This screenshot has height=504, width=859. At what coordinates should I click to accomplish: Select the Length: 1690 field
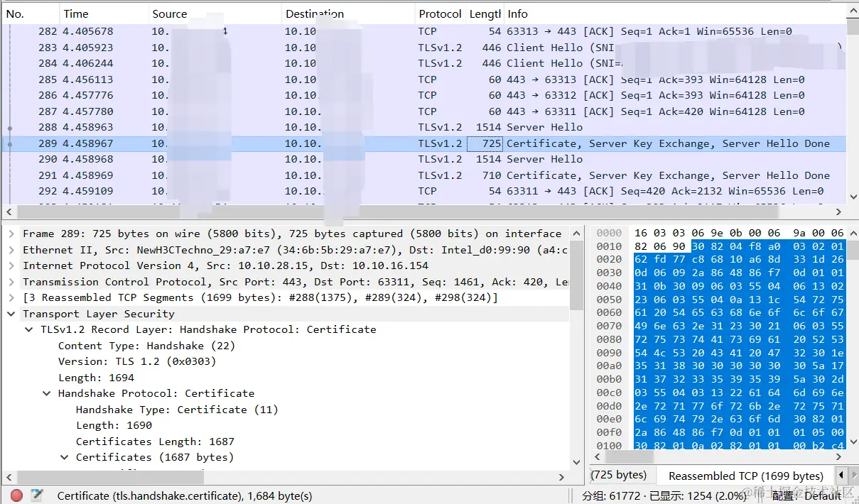tap(114, 425)
